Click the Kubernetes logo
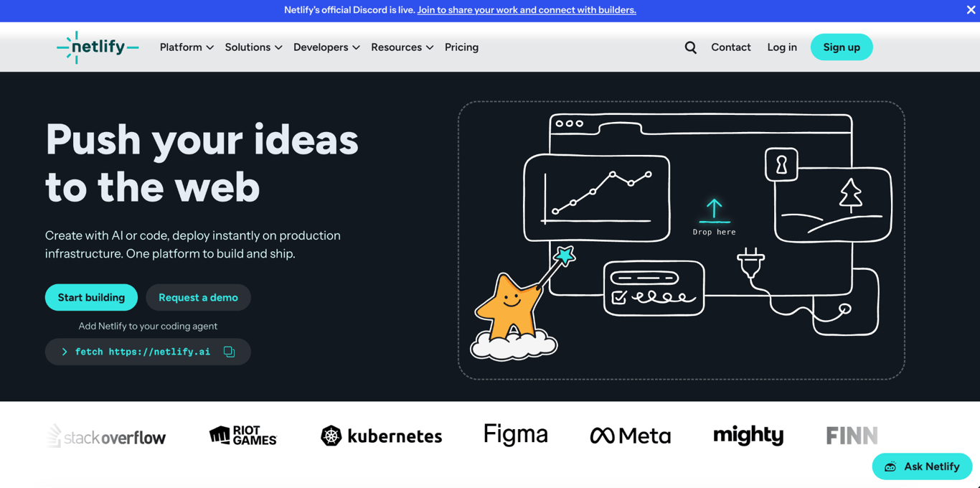Viewport: 980px width, 488px height. point(381,436)
